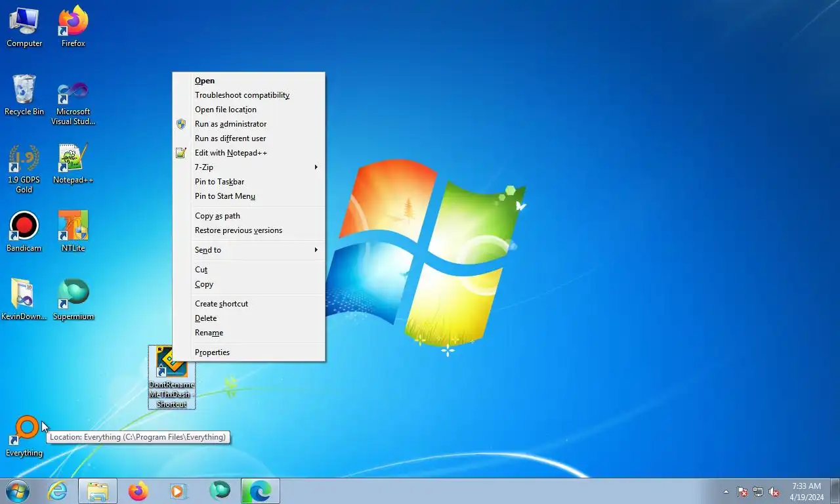Select the Firefox desktop shortcut
840x504 pixels.
(x=73, y=27)
